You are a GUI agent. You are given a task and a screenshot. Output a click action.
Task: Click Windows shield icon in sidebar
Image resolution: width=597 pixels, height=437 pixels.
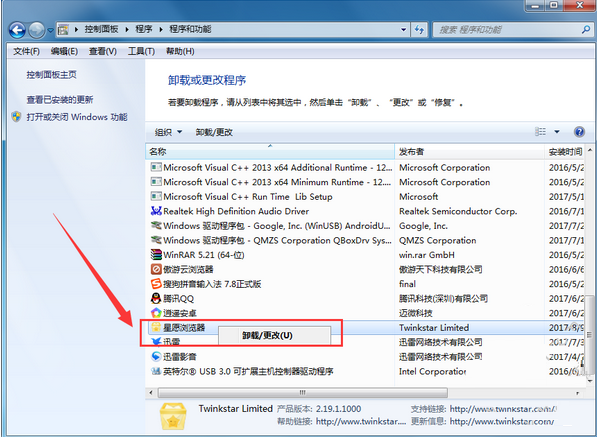coord(16,116)
